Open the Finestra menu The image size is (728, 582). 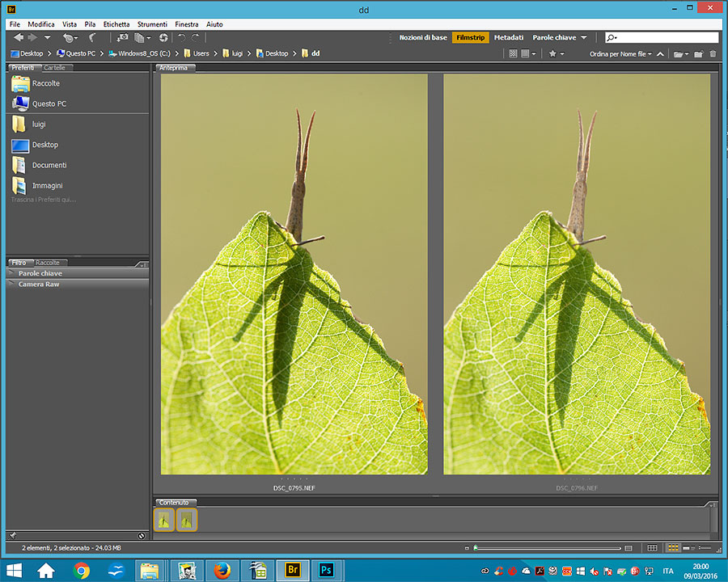[x=187, y=24]
